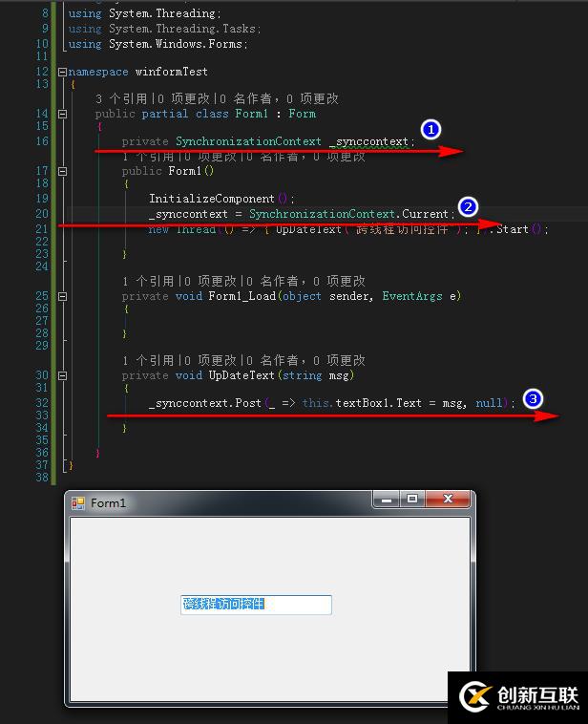Collapse the Form1_Load method block
This screenshot has width=588, height=724.
[x=62, y=296]
